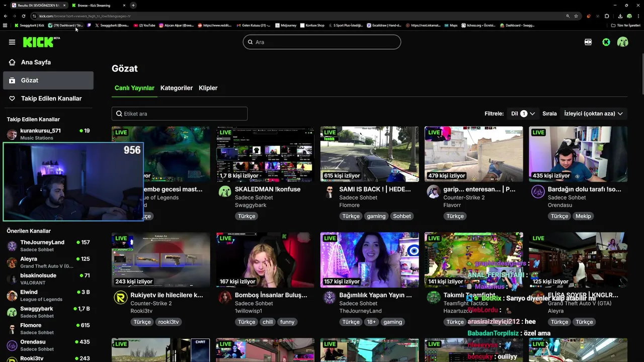Open the hamburger menu beside the Kick logo
Screen dimensions: 644x362
12,42
